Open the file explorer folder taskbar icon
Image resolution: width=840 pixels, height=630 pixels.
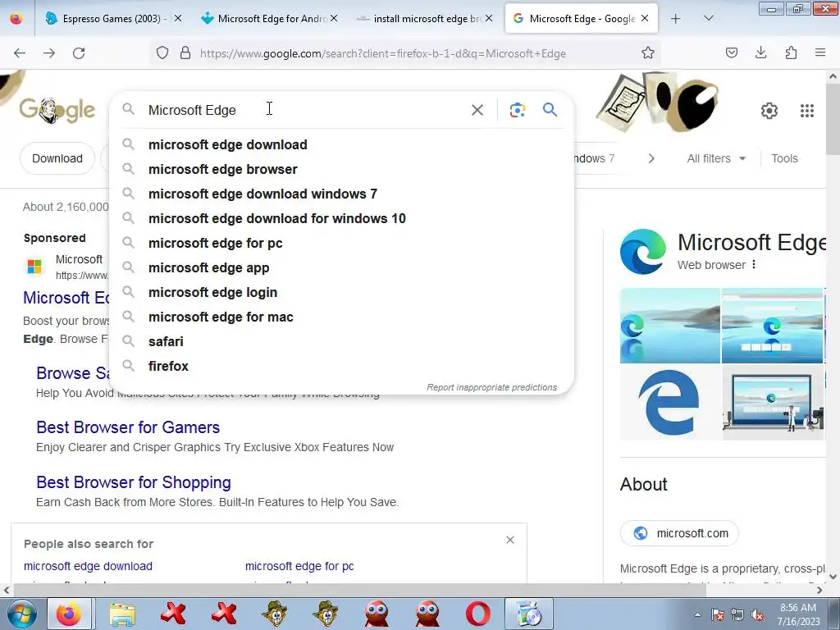[122, 614]
